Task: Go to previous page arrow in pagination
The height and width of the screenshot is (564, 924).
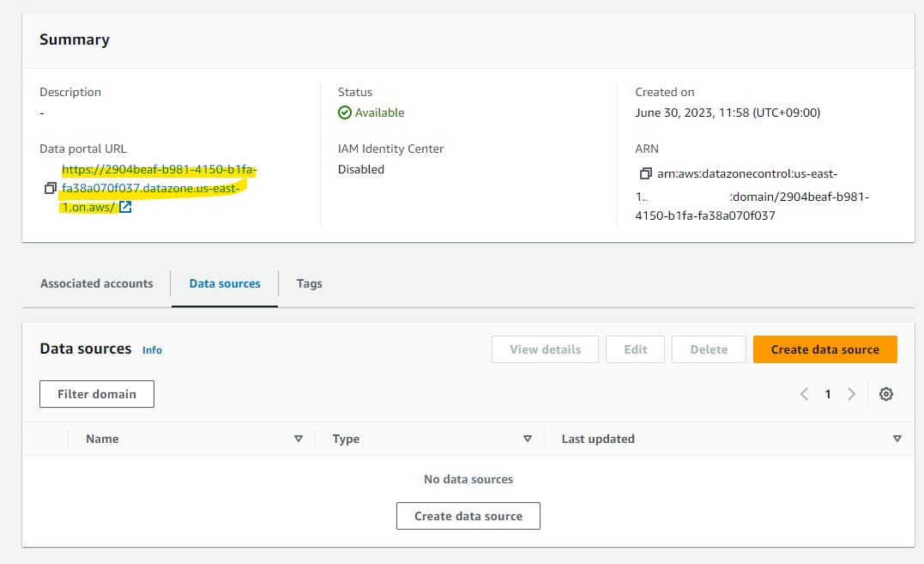Action: point(804,394)
